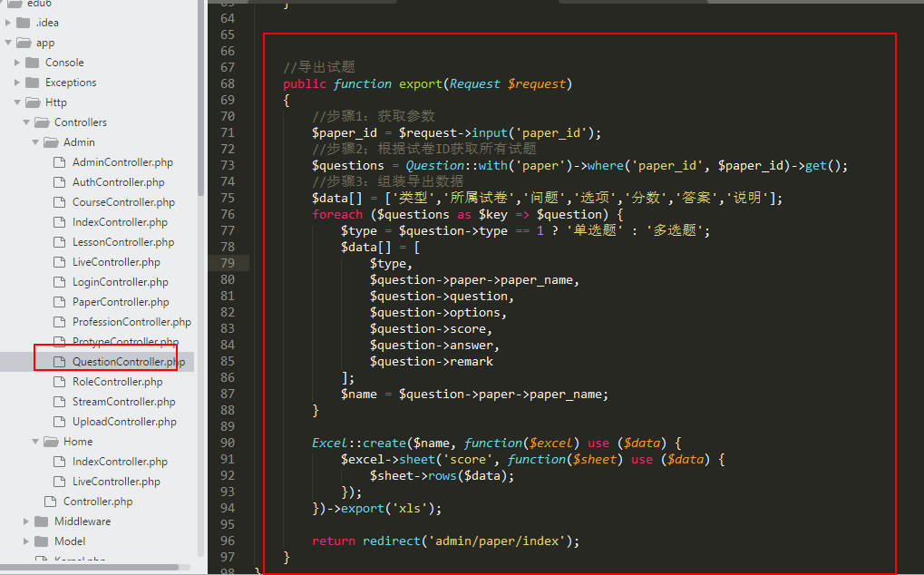
Task: Click the file icon next to QuestionController.php
Action: [x=60, y=362]
